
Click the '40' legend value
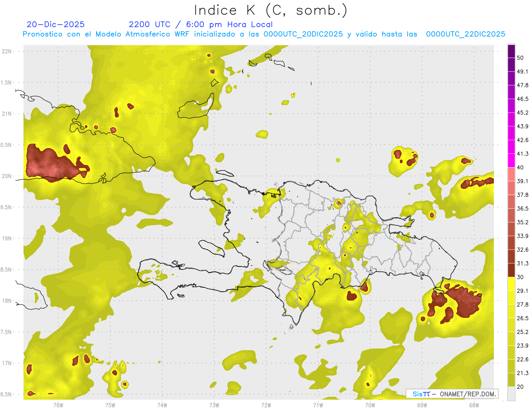click(x=520, y=168)
